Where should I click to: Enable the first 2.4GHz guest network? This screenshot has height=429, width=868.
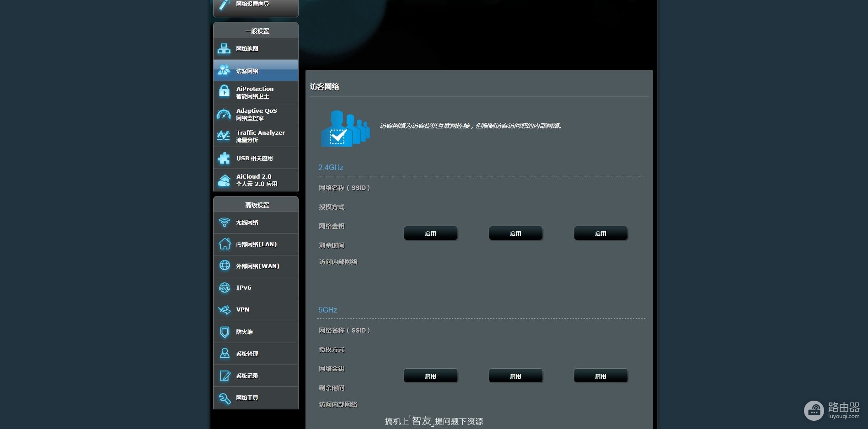click(x=431, y=233)
